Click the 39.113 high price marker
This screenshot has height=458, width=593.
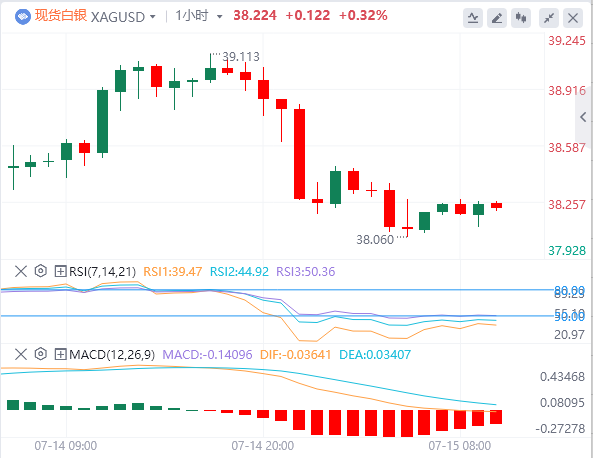click(x=241, y=57)
